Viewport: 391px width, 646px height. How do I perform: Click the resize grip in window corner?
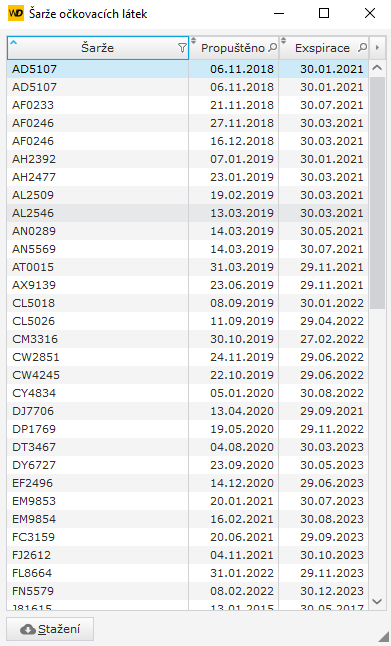(x=383, y=636)
